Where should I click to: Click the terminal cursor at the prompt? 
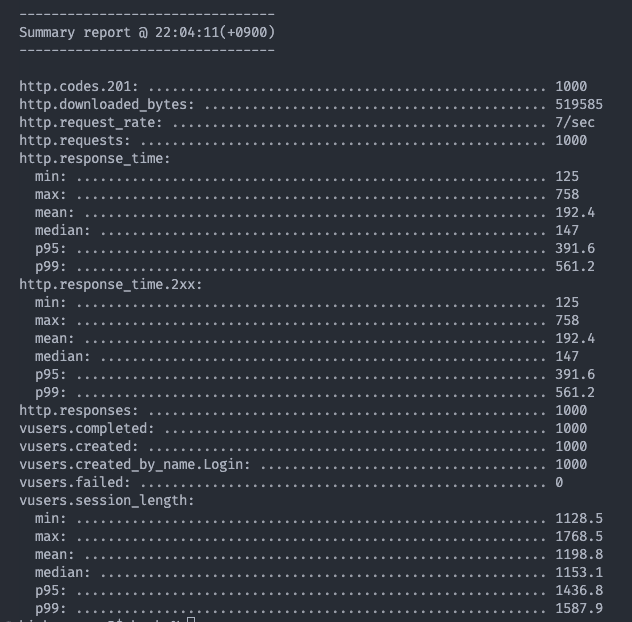190,620
